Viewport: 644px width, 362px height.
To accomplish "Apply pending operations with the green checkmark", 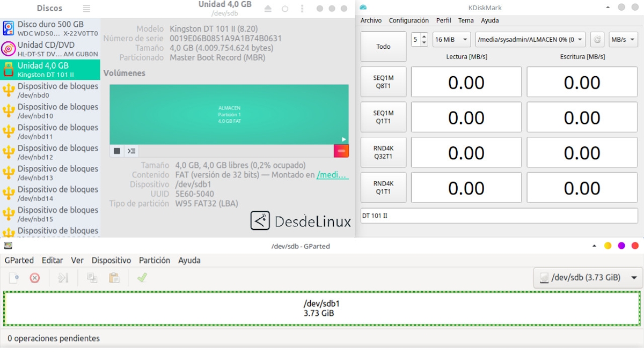I will pyautogui.click(x=142, y=277).
